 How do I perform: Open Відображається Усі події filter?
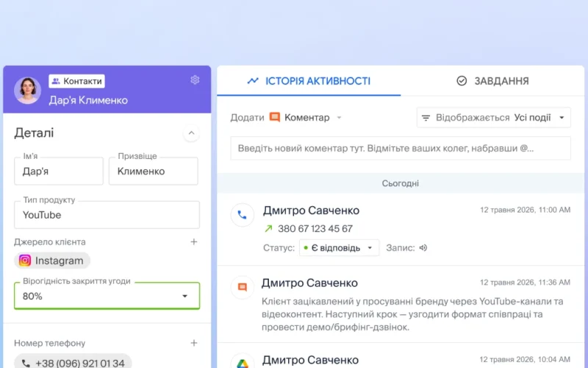494,118
